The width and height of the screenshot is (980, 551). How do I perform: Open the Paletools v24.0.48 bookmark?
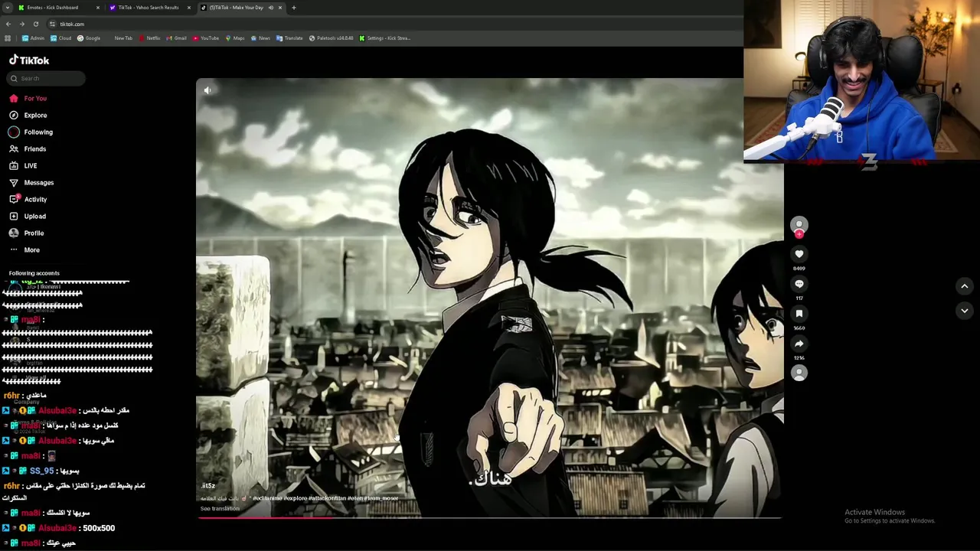click(332, 38)
